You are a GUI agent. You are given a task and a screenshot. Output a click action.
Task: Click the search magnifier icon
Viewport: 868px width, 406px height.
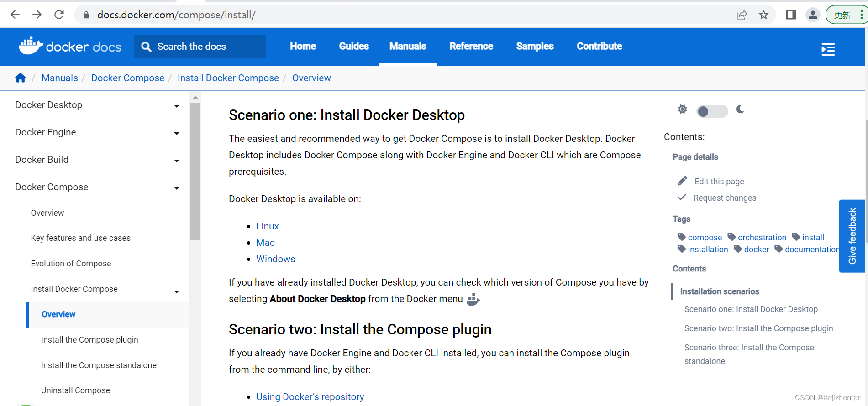tap(146, 47)
